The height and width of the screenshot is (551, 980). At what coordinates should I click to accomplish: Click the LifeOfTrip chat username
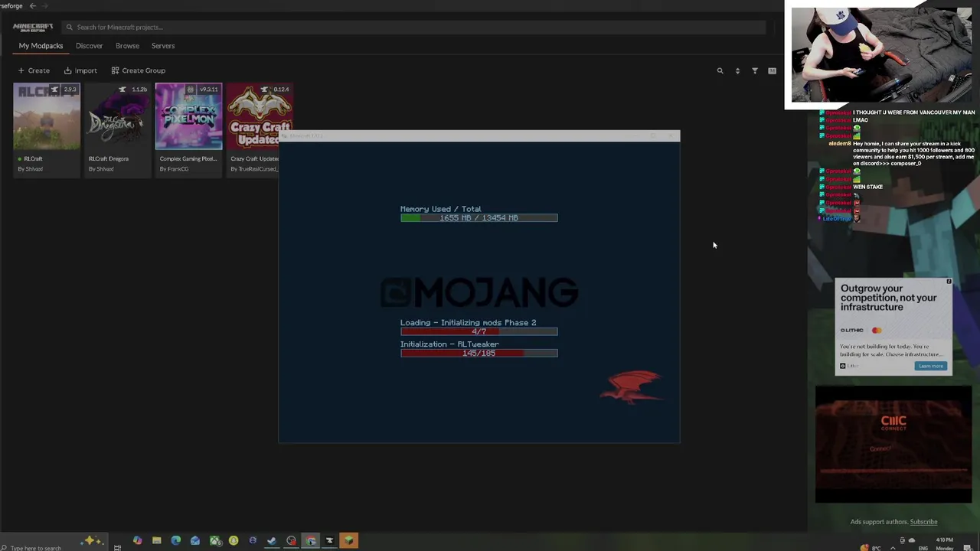(x=837, y=219)
